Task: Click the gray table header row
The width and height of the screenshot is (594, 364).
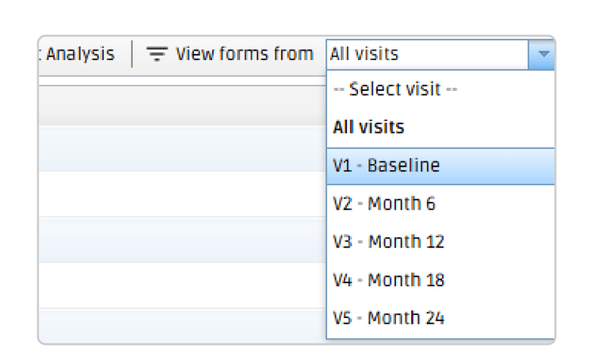Action: tap(182, 105)
